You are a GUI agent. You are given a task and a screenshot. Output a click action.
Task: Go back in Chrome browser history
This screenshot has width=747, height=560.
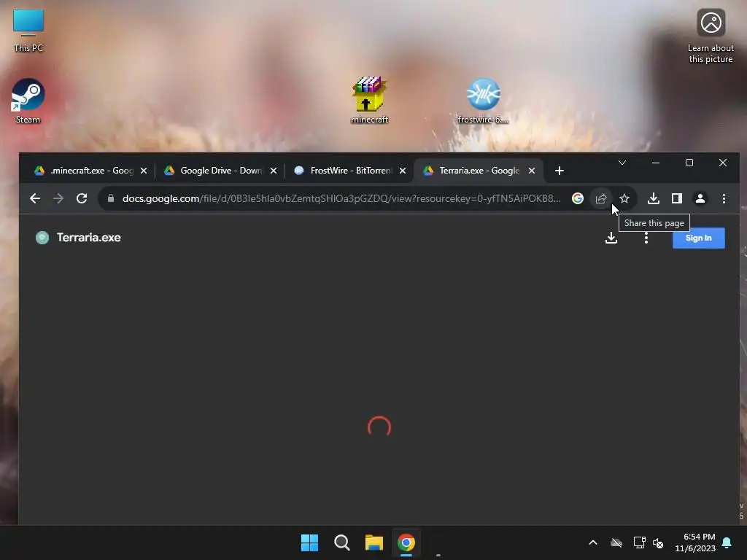(x=35, y=198)
